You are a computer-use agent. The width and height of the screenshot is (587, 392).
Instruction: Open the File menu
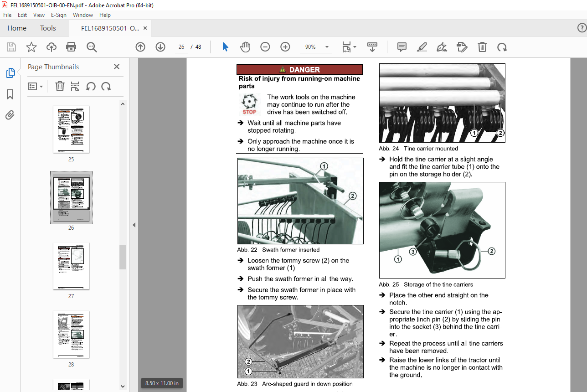pyautogui.click(x=7, y=15)
